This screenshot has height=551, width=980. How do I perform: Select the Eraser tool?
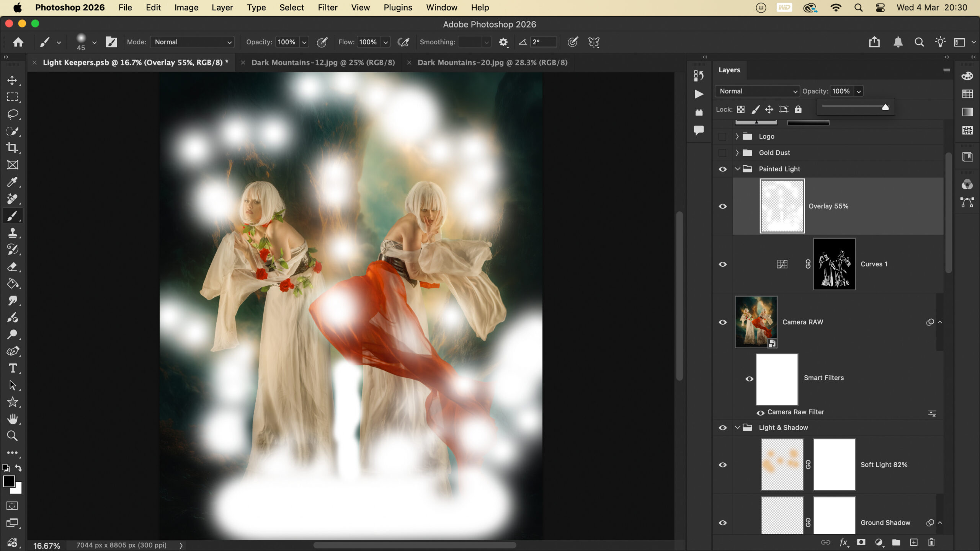12,267
